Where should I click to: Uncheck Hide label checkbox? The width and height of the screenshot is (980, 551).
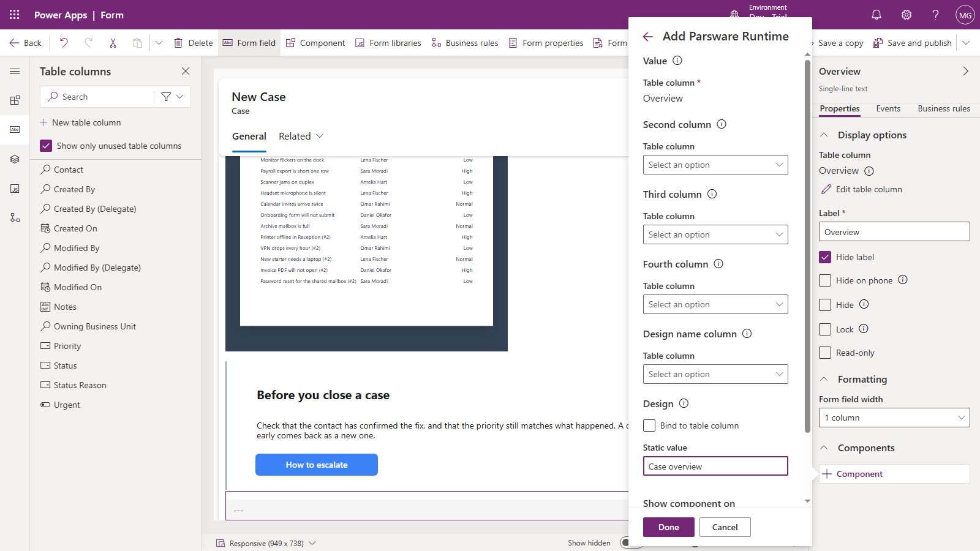point(825,257)
